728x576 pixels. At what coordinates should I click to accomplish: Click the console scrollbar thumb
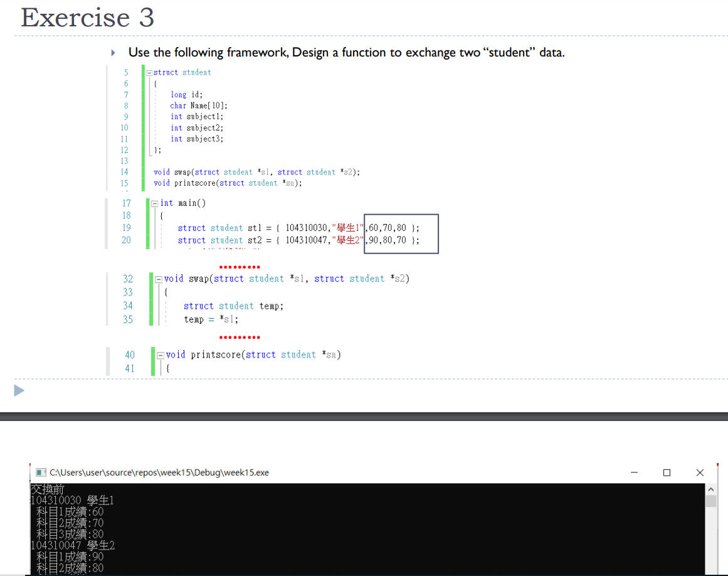pyautogui.click(x=711, y=502)
